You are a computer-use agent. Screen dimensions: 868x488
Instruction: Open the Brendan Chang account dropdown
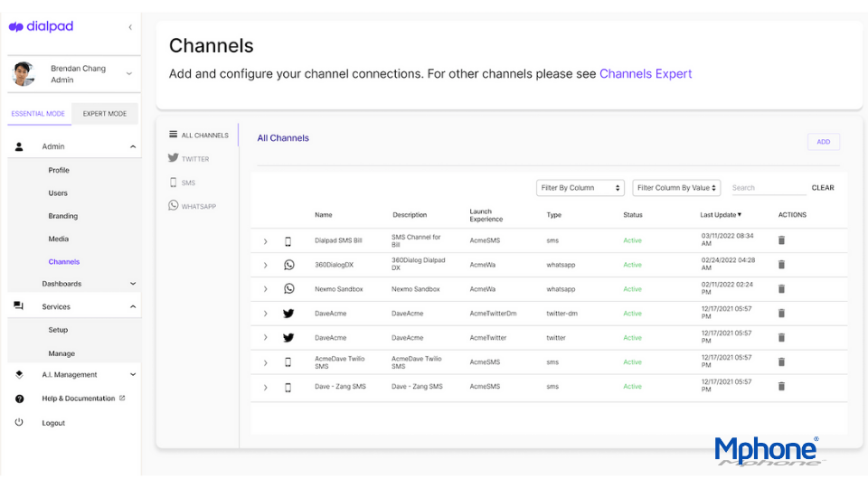click(x=129, y=73)
